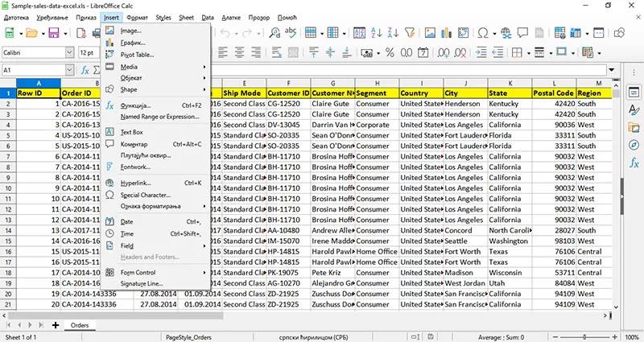The width and height of the screenshot is (644, 342).
Task: Expand the Media submenu
Action: (x=156, y=67)
